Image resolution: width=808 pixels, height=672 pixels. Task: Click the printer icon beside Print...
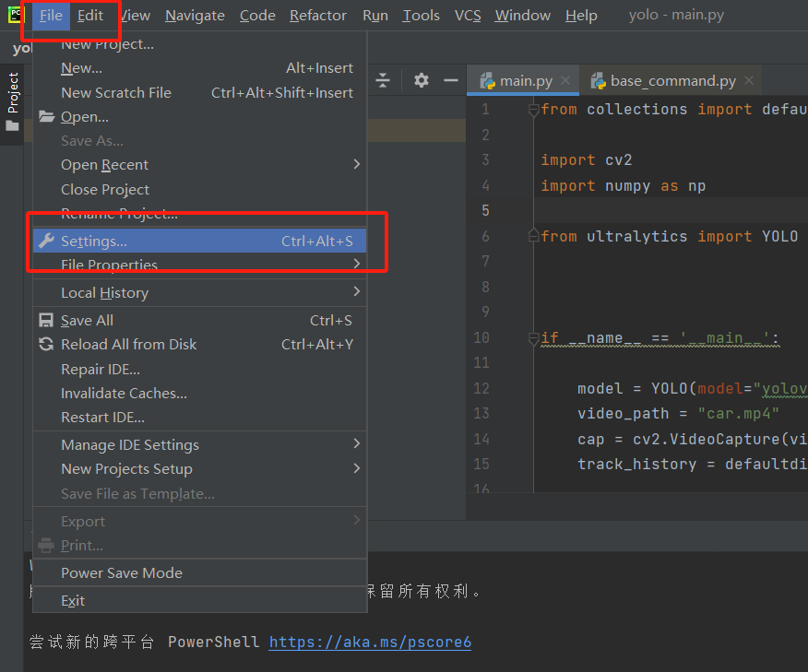click(46, 545)
